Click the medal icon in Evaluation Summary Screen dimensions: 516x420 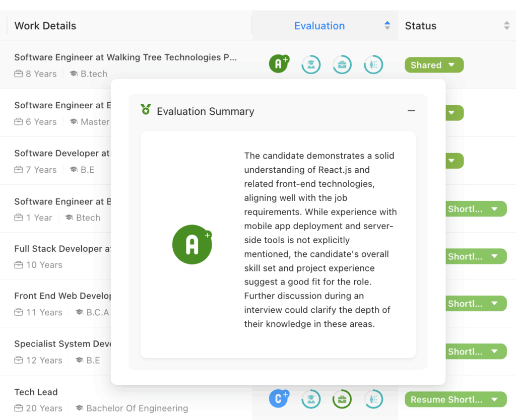pyautogui.click(x=146, y=110)
